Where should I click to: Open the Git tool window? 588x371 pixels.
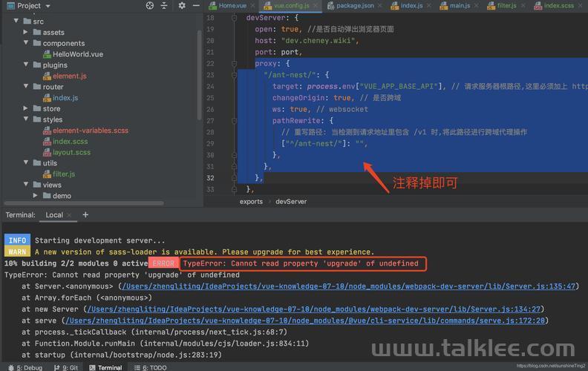pos(65,367)
